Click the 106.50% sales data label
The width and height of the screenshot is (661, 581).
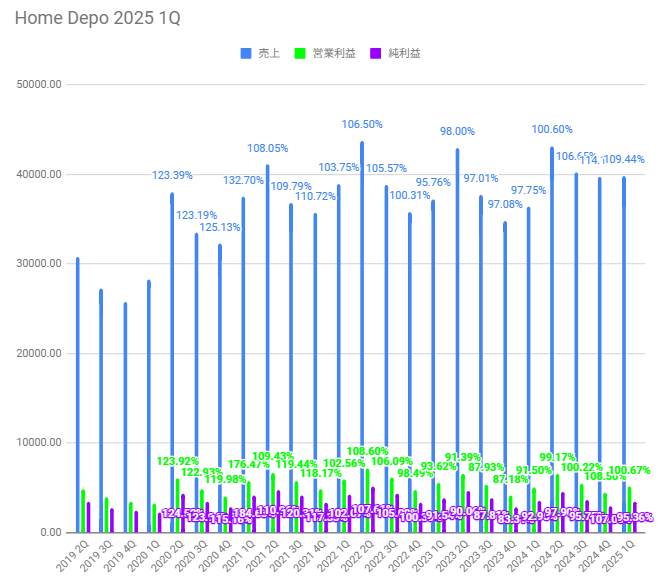pyautogui.click(x=362, y=124)
